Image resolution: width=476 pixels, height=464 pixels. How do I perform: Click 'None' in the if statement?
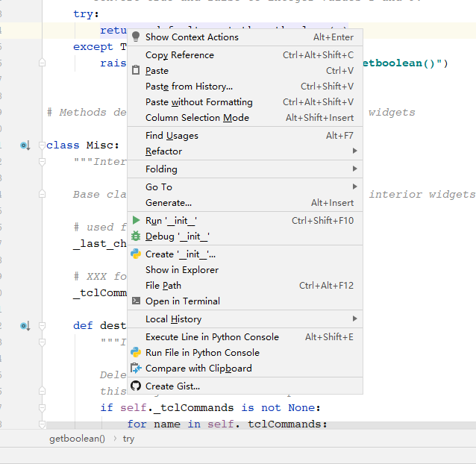coord(301,407)
